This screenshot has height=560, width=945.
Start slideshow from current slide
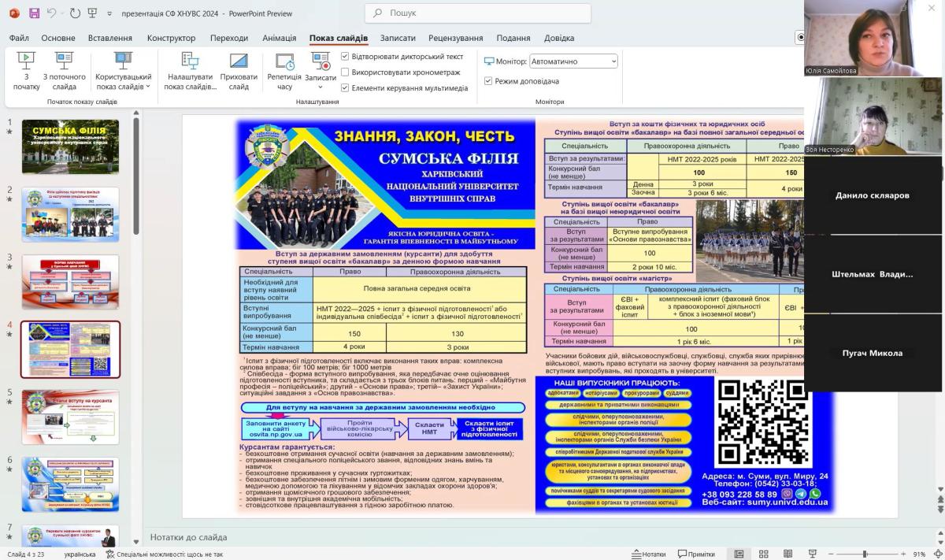click(64, 71)
